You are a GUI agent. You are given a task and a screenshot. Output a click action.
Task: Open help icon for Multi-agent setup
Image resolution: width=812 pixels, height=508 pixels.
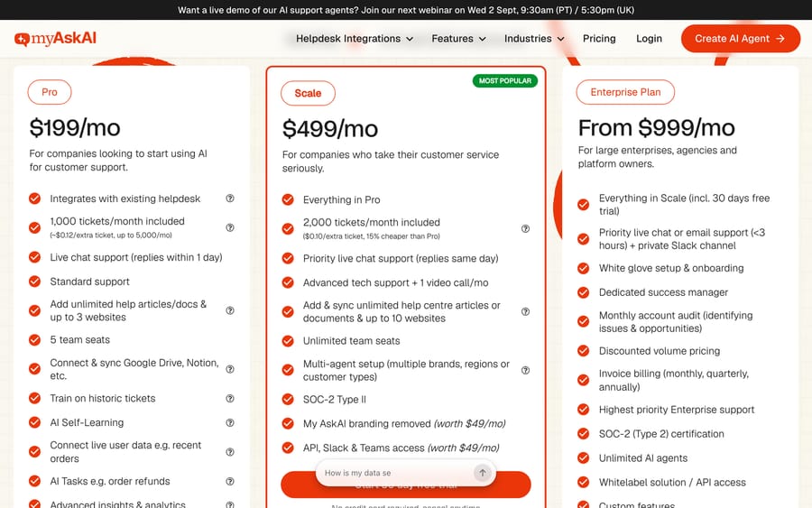[525, 370]
